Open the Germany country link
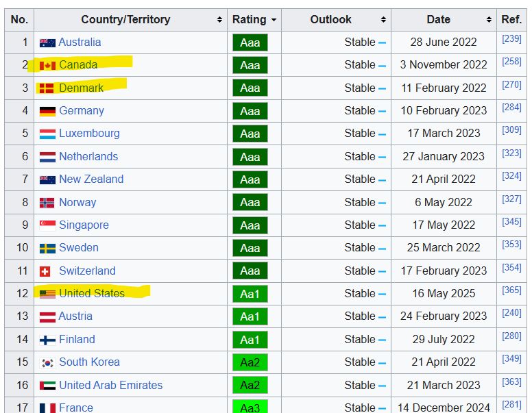The height and width of the screenshot is (413, 532). (82, 110)
